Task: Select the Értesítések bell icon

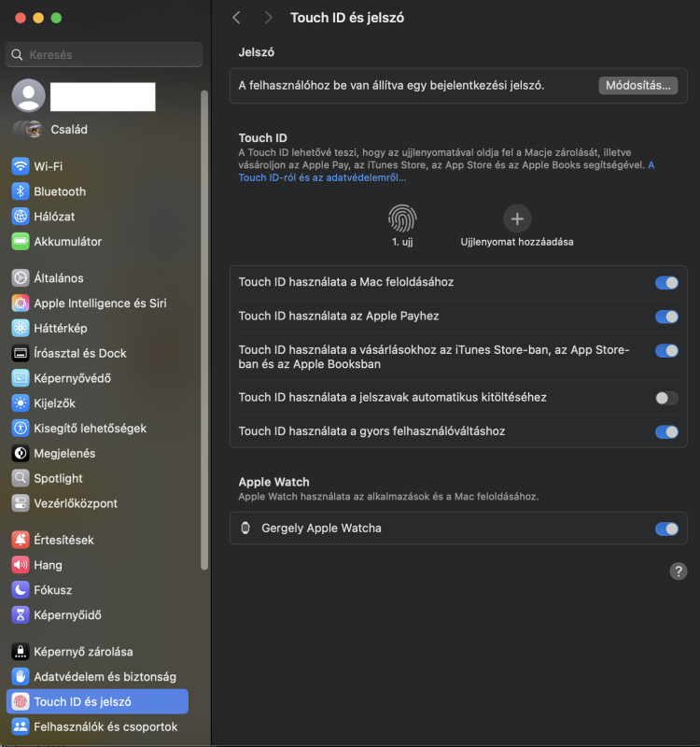Action: pyautogui.click(x=20, y=540)
